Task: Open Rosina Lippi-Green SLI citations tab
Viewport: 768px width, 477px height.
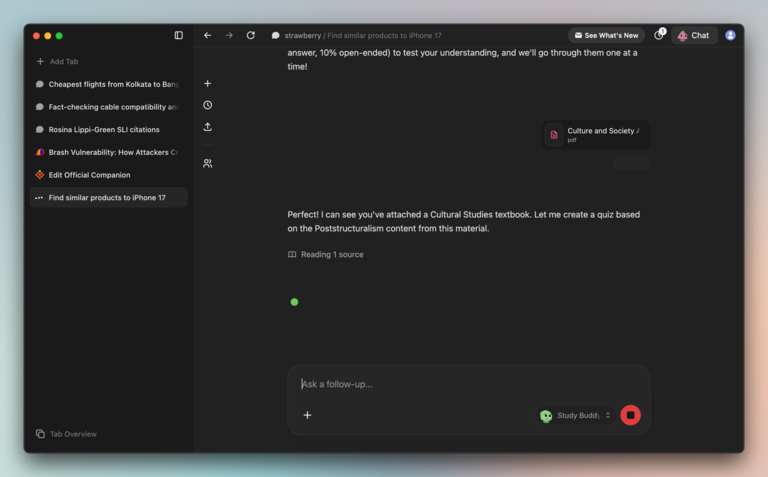Action: point(108,129)
